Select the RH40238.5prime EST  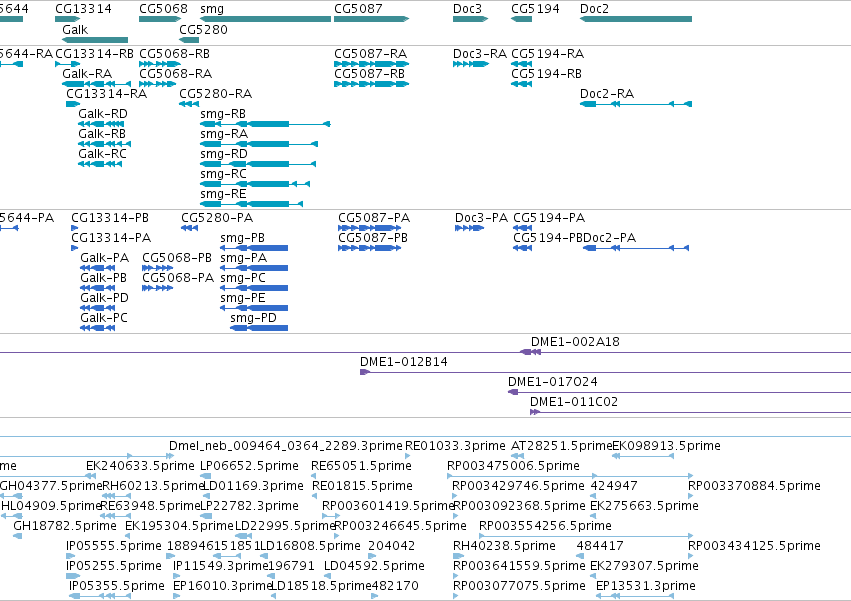pyautogui.click(x=459, y=556)
